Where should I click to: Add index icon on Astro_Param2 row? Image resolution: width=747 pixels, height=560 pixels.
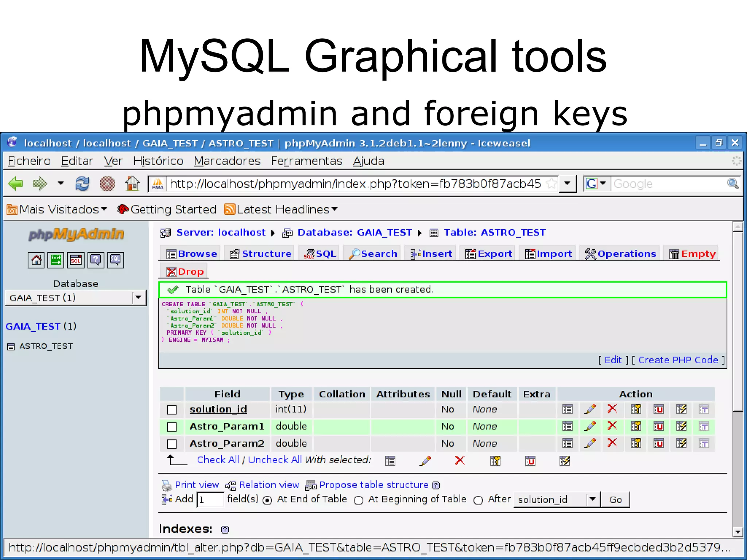pos(681,443)
